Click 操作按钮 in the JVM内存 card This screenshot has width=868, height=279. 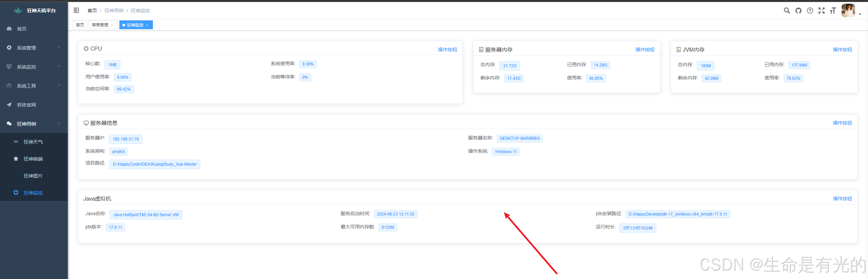click(843, 50)
